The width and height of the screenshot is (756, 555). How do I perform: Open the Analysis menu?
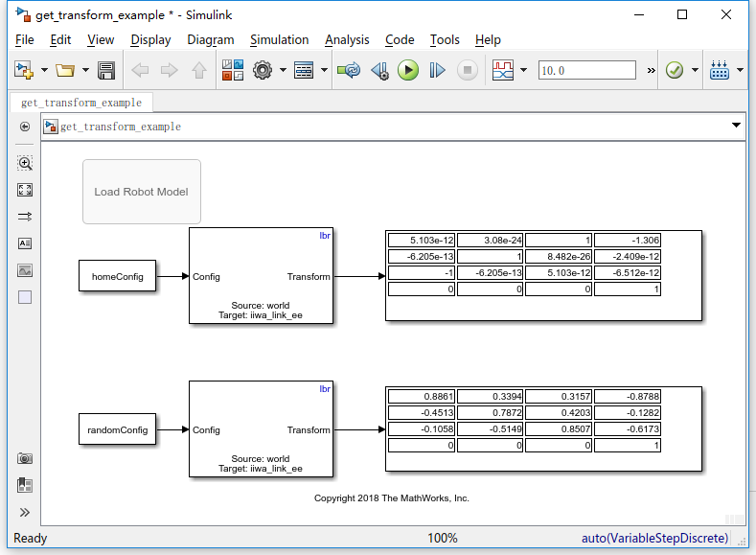pos(347,39)
